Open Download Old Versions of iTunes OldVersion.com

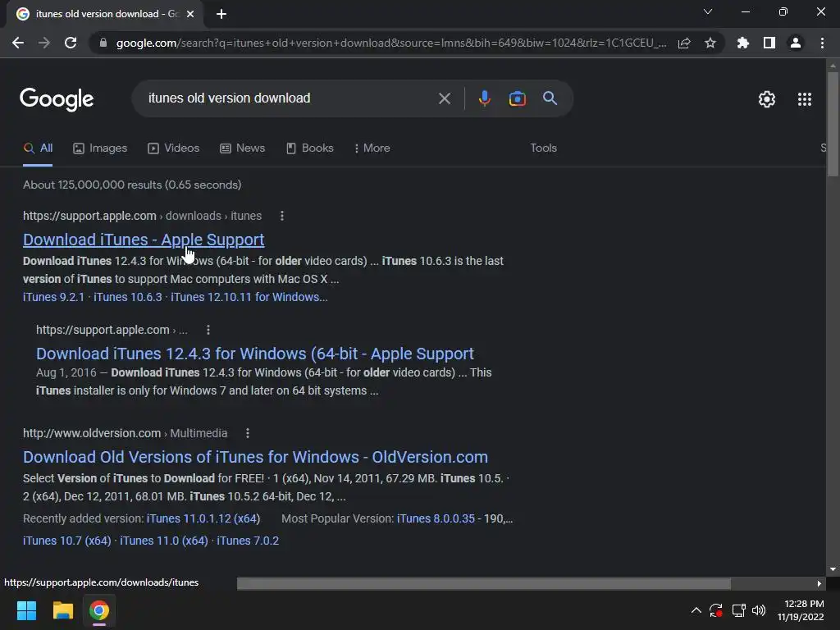pos(255,457)
